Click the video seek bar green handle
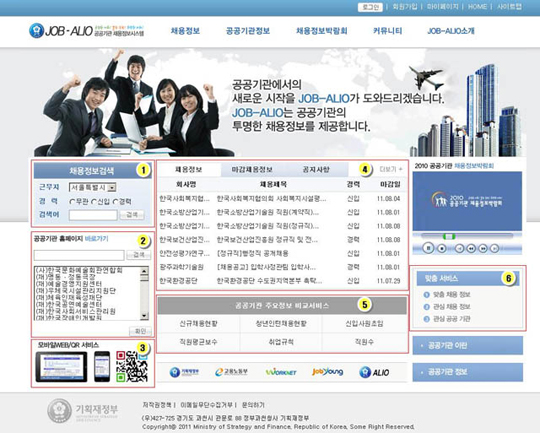The image size is (540, 433). (449, 236)
